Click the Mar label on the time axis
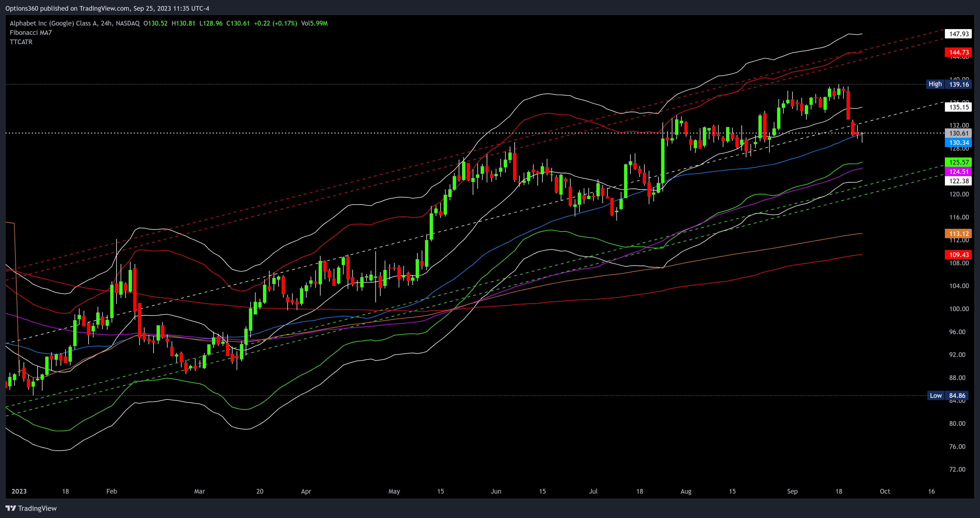980x518 pixels. point(199,491)
